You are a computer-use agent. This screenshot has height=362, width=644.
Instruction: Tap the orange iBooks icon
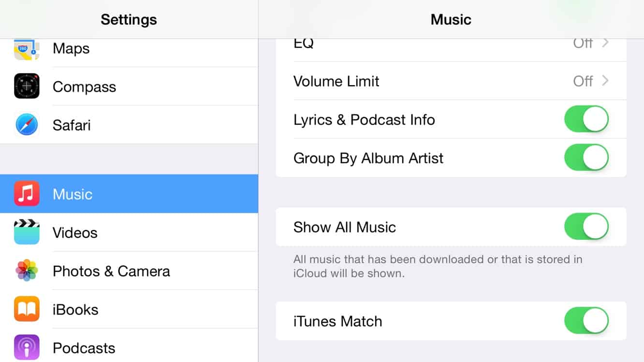27,309
